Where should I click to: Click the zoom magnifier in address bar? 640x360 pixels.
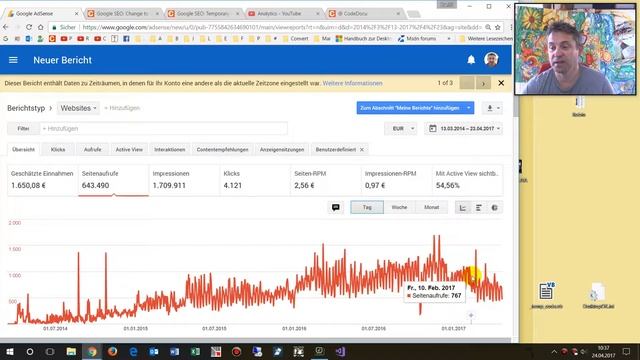(x=488, y=27)
